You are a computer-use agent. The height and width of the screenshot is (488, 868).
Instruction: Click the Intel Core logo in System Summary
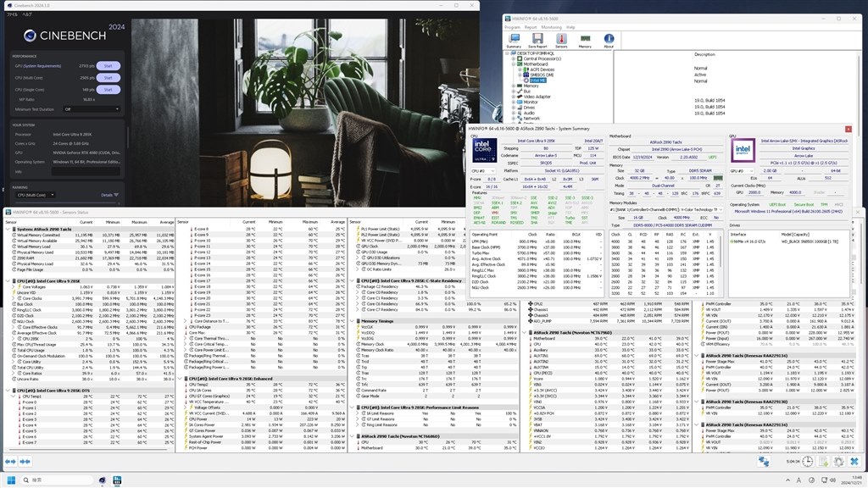(x=484, y=151)
